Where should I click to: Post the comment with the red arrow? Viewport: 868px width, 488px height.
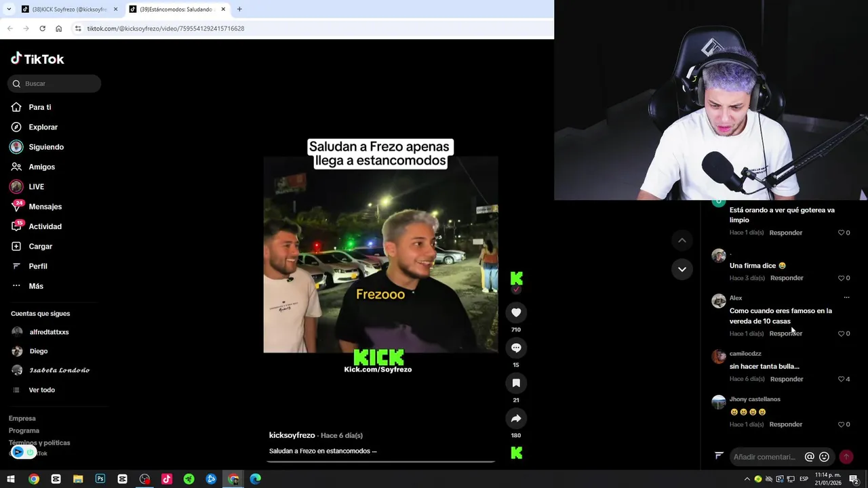coord(846,457)
